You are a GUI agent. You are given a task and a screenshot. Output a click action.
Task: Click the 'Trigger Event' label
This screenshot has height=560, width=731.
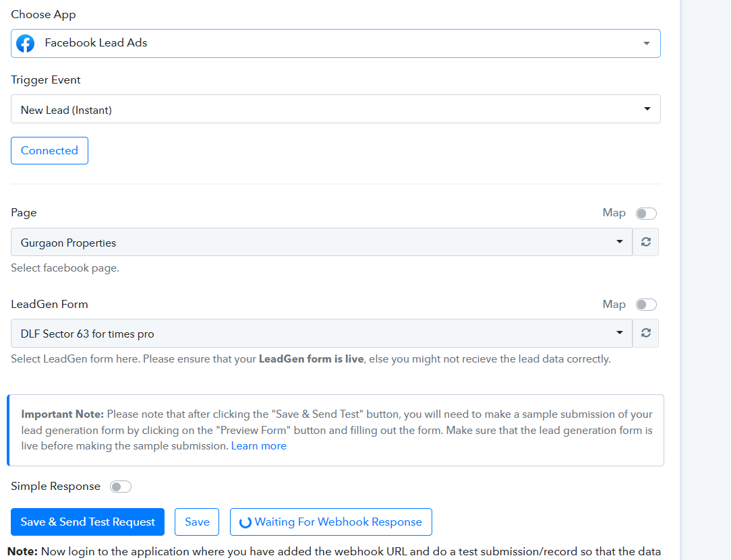46,80
